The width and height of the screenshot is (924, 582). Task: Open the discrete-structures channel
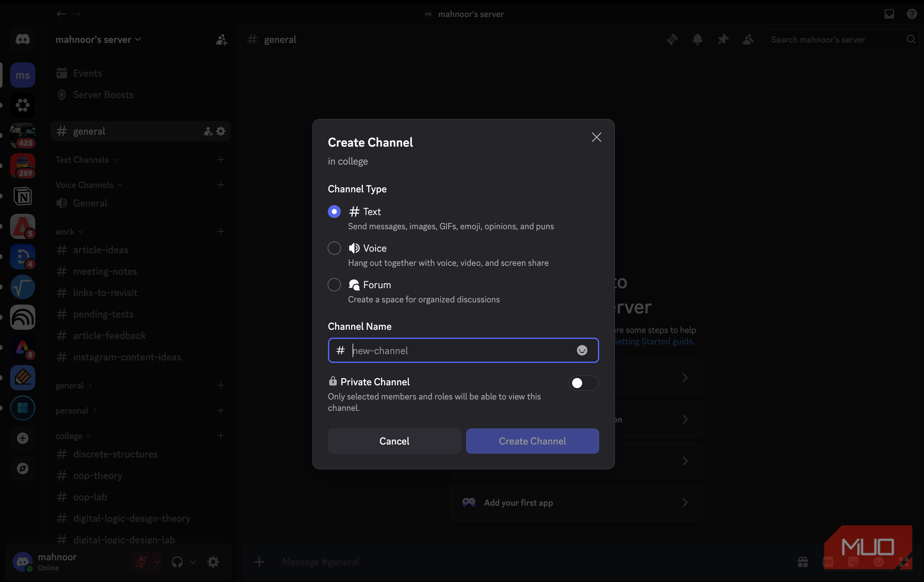tap(140, 454)
